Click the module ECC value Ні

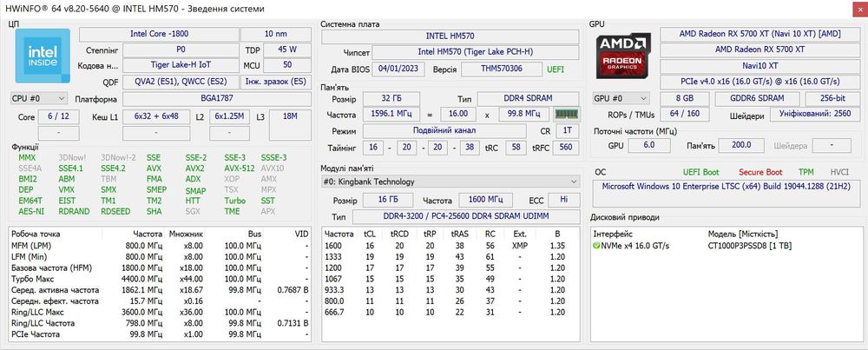[564, 200]
